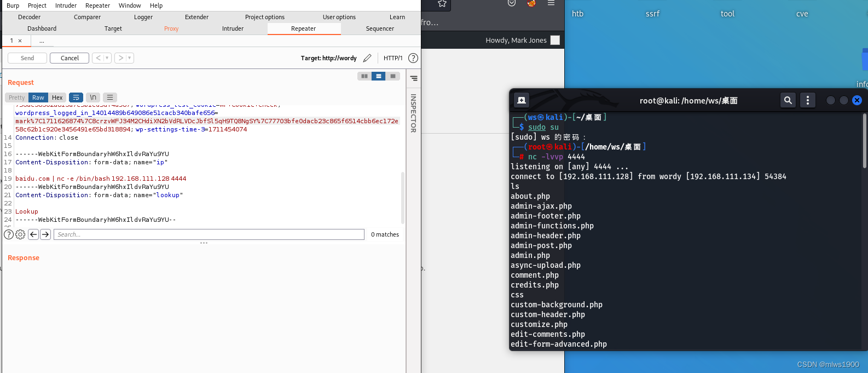Open the terminal three-dot menu
The image size is (868, 373).
tap(808, 100)
